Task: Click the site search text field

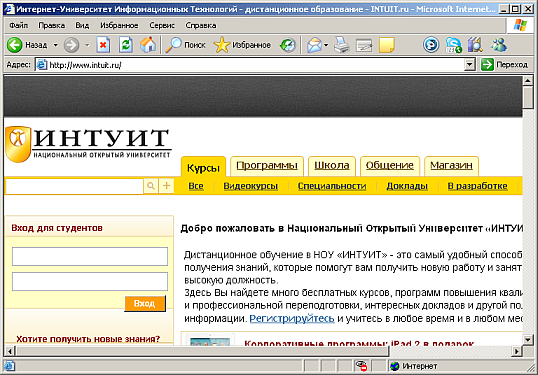Action: [74, 186]
